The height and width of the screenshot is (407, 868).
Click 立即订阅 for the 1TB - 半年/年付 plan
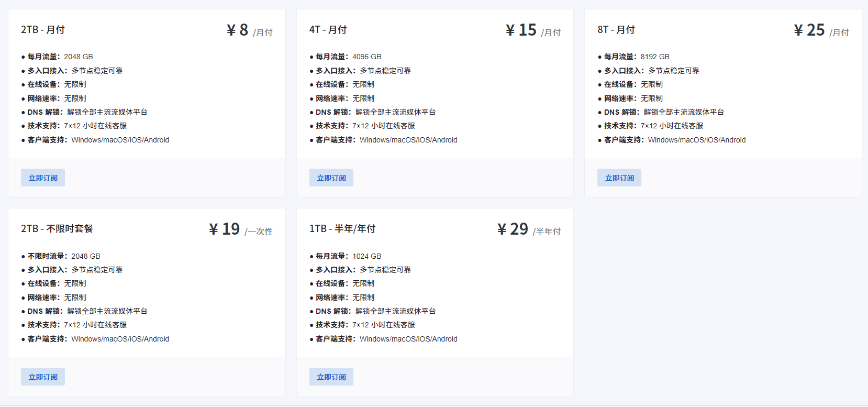coord(331,377)
